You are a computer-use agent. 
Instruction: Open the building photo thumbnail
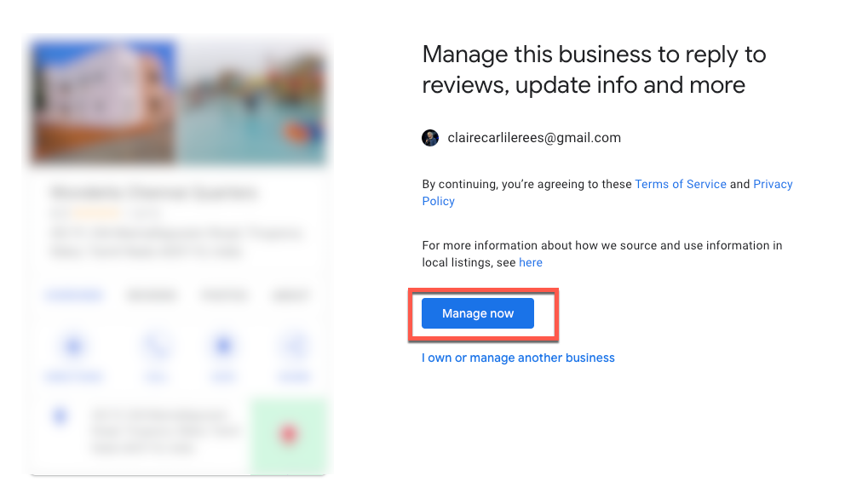[104, 100]
